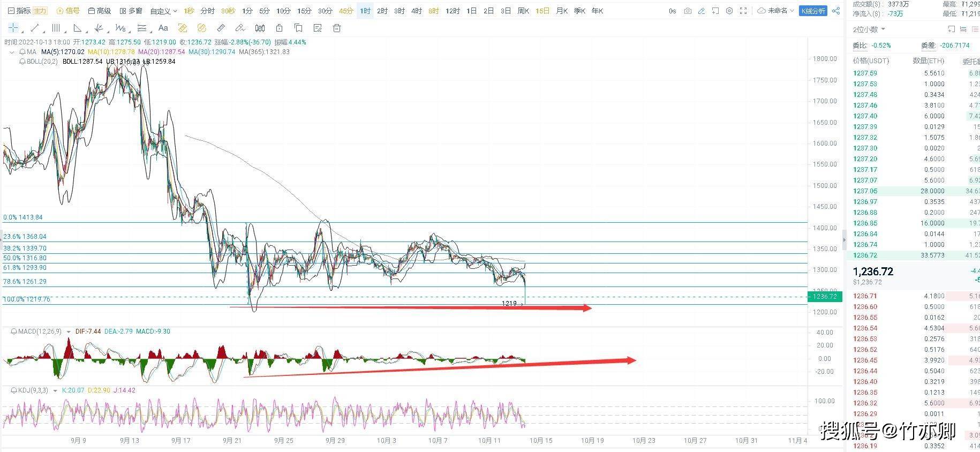The height and width of the screenshot is (452, 980).
Task: Click the 1236.72 current price label on axis
Action: (x=825, y=297)
